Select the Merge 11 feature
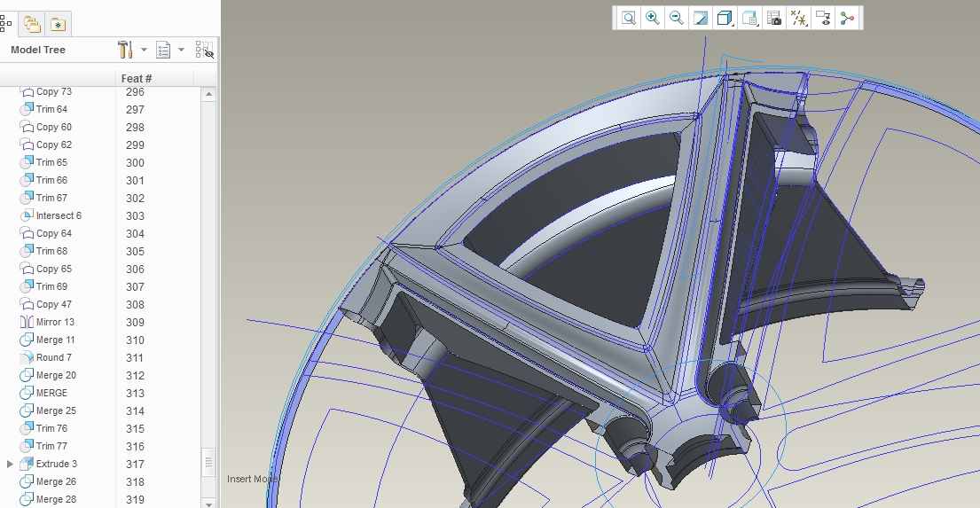 point(55,340)
